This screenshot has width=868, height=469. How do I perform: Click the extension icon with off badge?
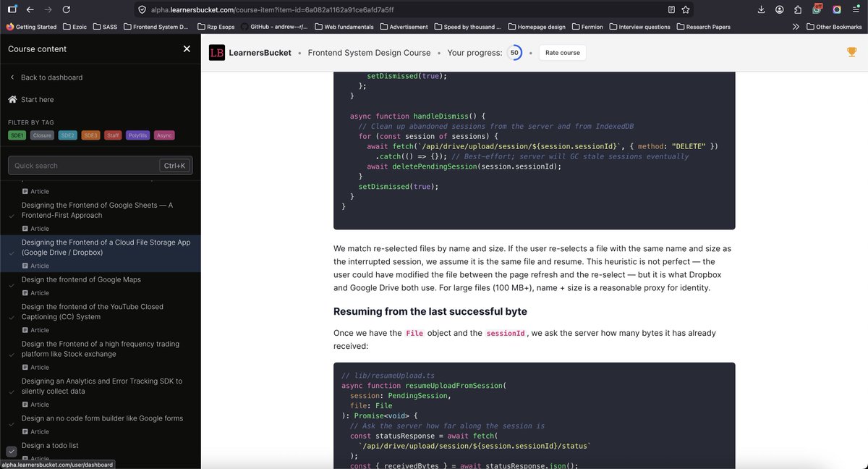[817, 9]
